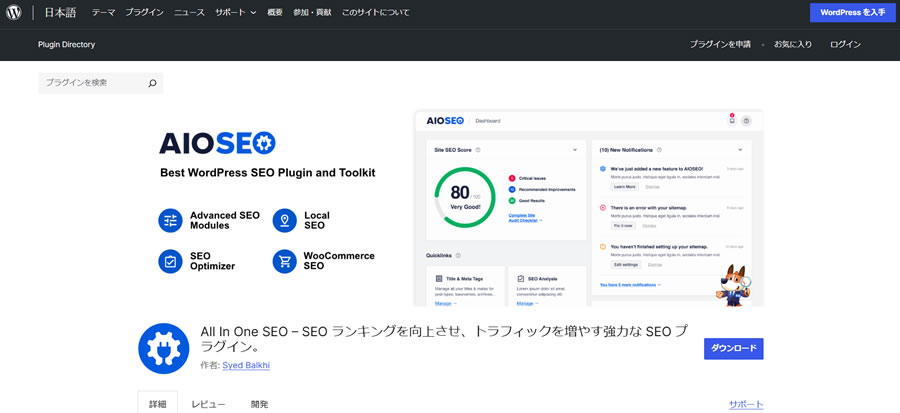
Task: Click the Learn More notification button
Action: tap(624, 187)
